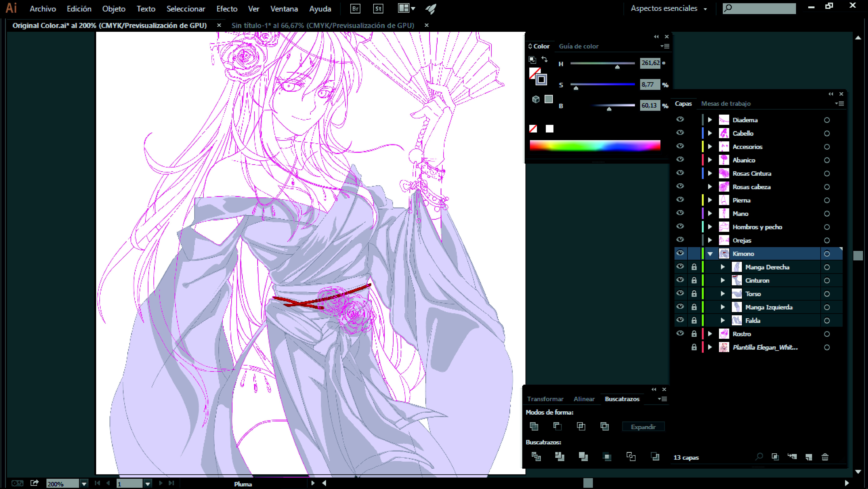The width and height of the screenshot is (868, 489).
Task: Reset default fill and stroke icon
Action: tap(532, 60)
